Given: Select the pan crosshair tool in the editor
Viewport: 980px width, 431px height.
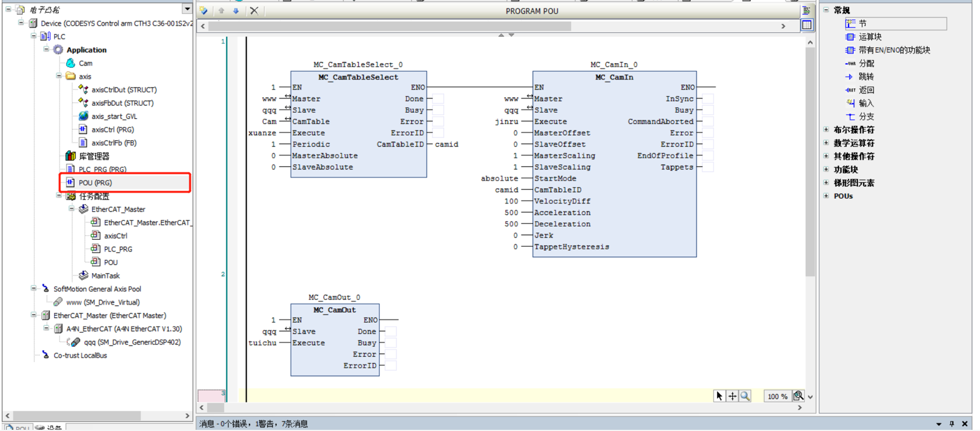Looking at the screenshot, I should pos(732,396).
